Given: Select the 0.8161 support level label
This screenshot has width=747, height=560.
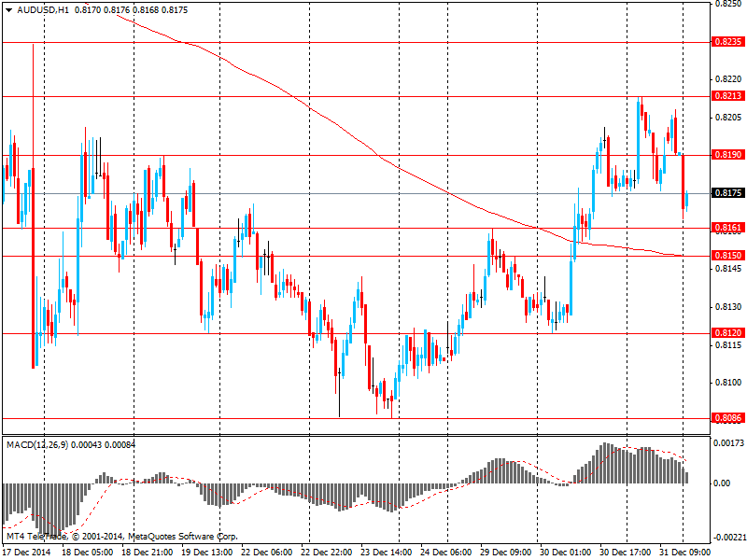Looking at the screenshot, I should coord(728,228).
